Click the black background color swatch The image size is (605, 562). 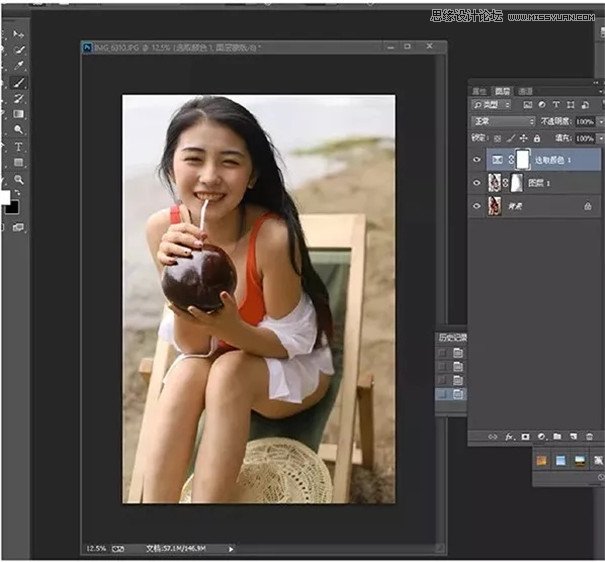tap(12, 208)
